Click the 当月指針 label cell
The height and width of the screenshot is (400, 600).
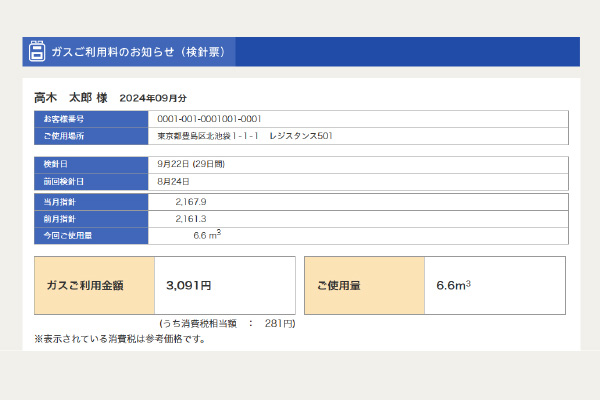click(91, 202)
